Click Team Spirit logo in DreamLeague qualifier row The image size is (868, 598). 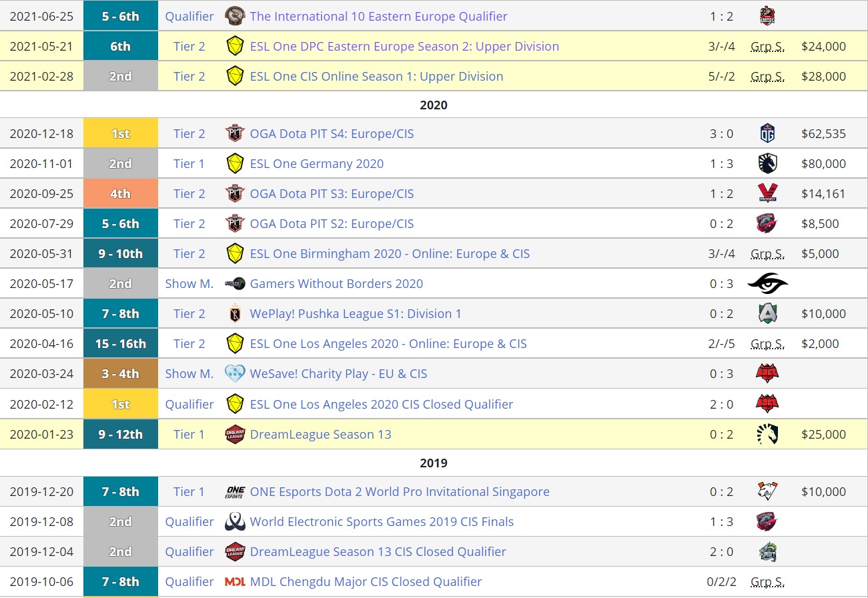[767, 552]
